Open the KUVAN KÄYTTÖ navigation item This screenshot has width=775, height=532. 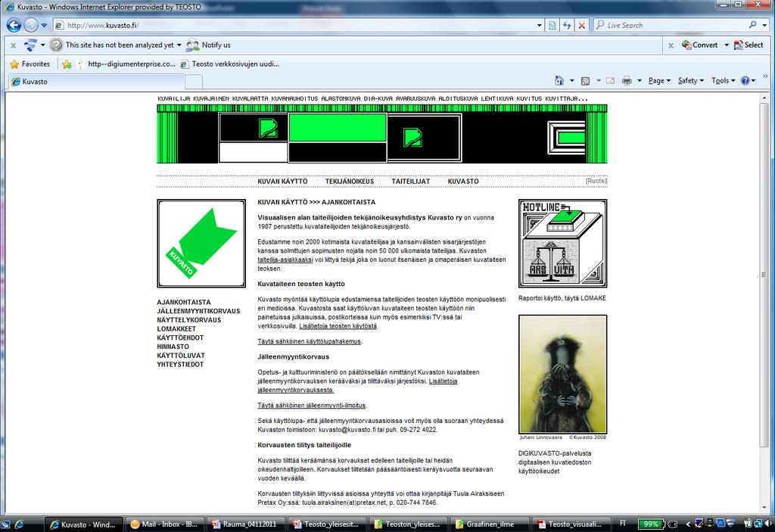pos(282,182)
